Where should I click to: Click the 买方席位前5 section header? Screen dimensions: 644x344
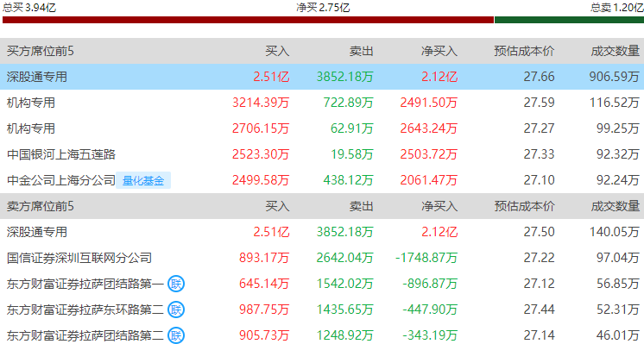coord(41,51)
